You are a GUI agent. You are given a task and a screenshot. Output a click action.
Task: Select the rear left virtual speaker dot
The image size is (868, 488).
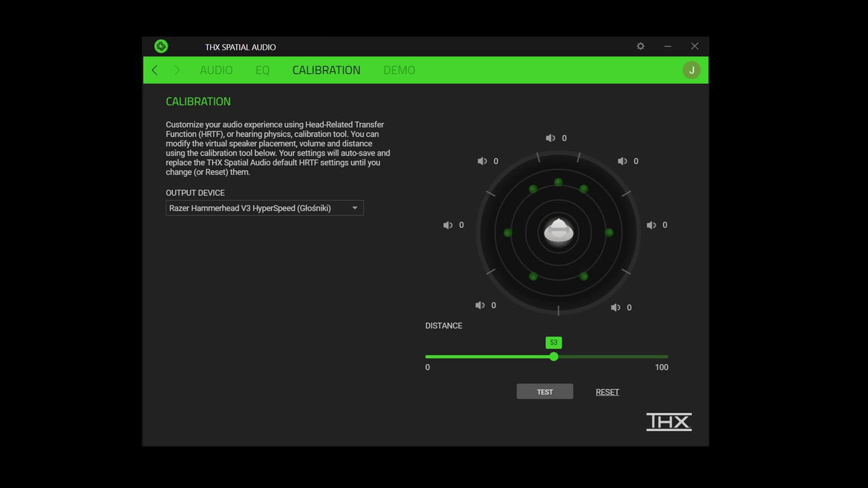coord(533,276)
